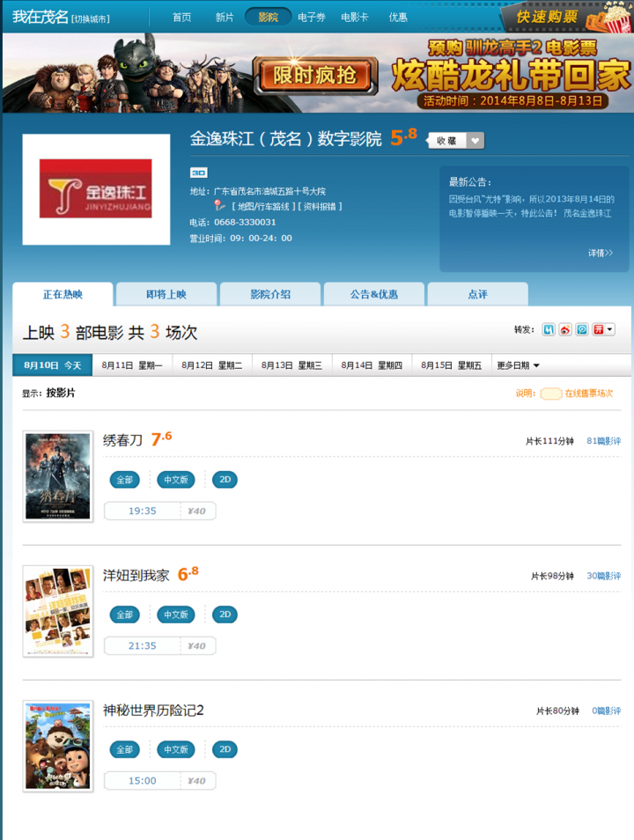Open 资料报错 link

click(x=320, y=206)
